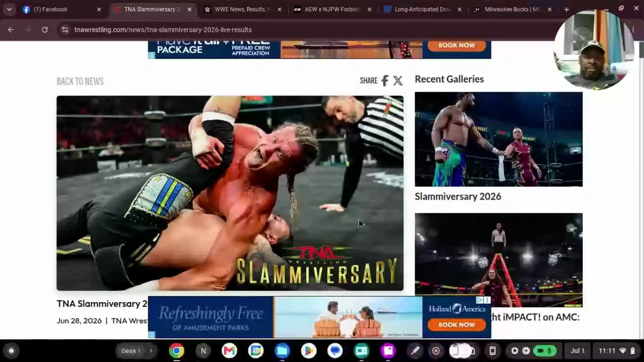Close the Long-Anticipated tab
The image size is (644, 362).
point(459,9)
